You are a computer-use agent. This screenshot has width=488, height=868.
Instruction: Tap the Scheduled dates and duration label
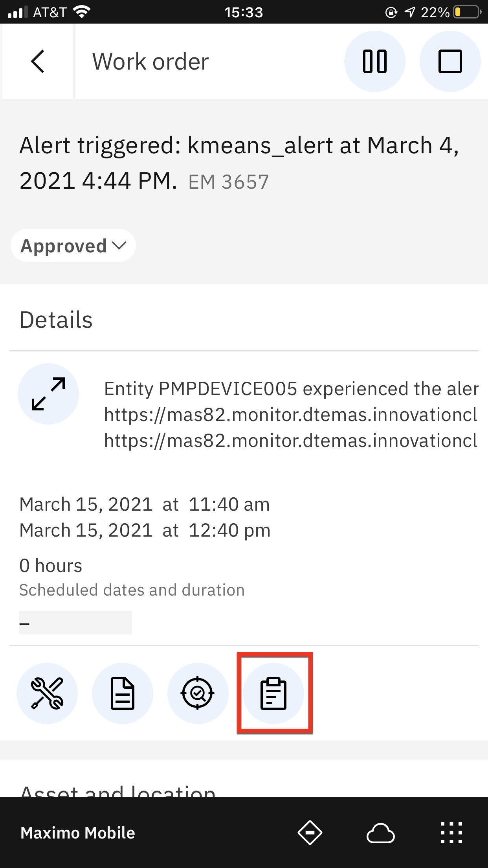(x=132, y=590)
